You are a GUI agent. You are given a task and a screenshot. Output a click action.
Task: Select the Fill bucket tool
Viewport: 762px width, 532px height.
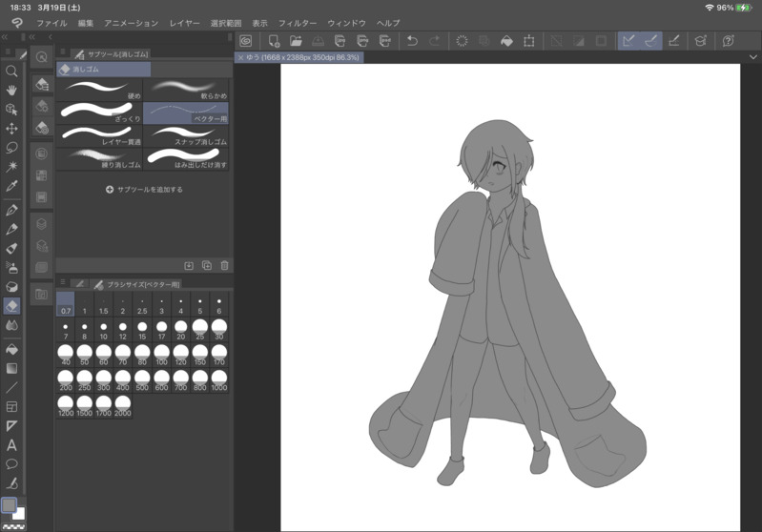pyautogui.click(x=11, y=349)
